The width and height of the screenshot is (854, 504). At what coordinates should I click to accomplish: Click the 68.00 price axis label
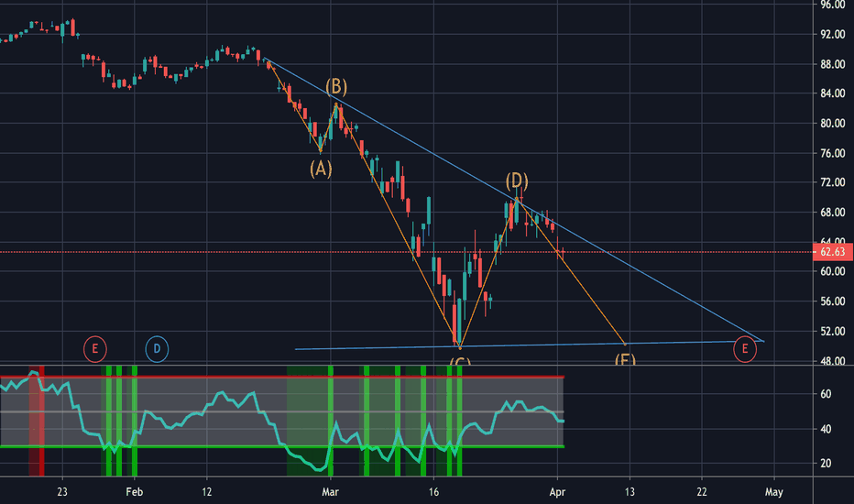click(833, 212)
